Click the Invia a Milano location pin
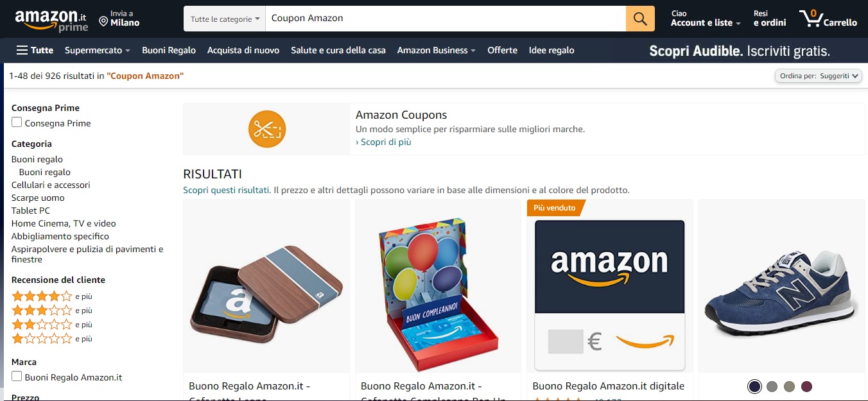 point(103,22)
